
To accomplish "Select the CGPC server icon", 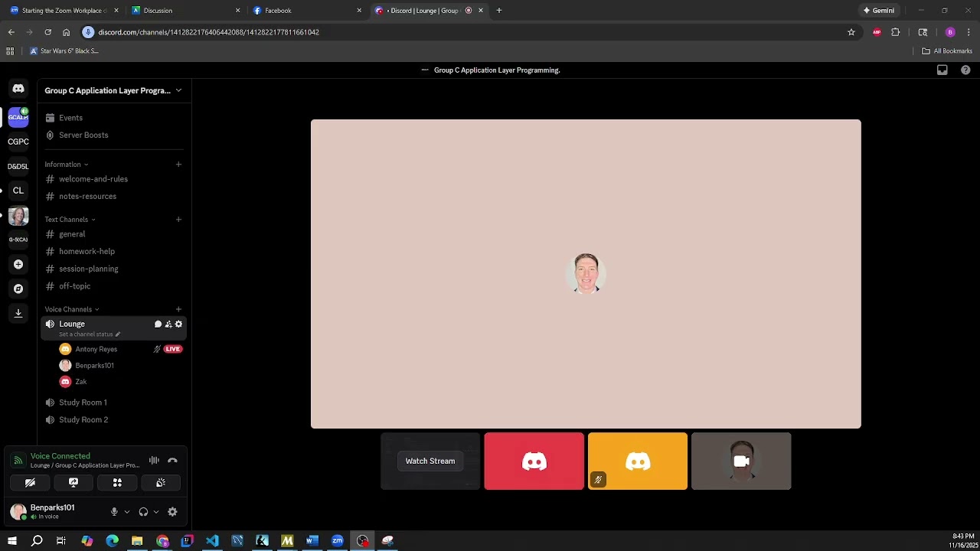I will coord(18,142).
